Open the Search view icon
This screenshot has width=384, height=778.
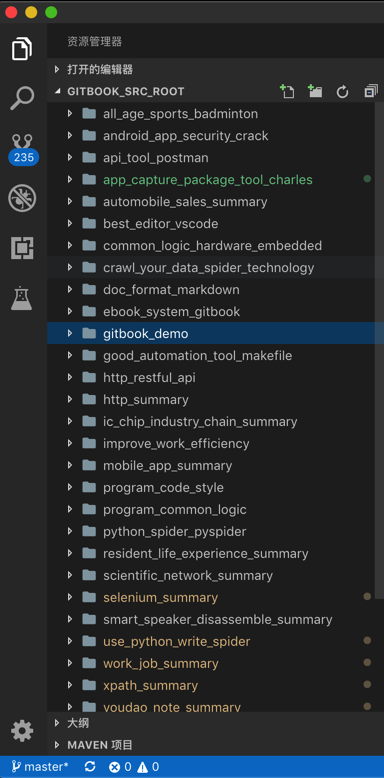22,98
